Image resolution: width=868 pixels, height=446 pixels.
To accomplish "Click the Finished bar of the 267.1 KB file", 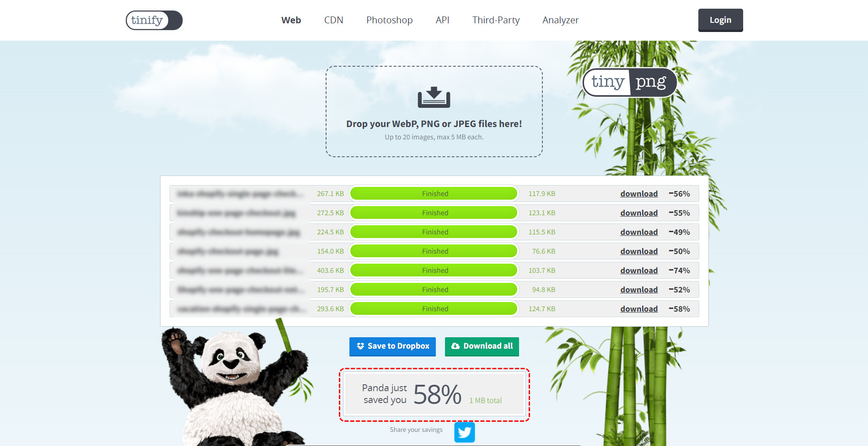I will [x=434, y=194].
